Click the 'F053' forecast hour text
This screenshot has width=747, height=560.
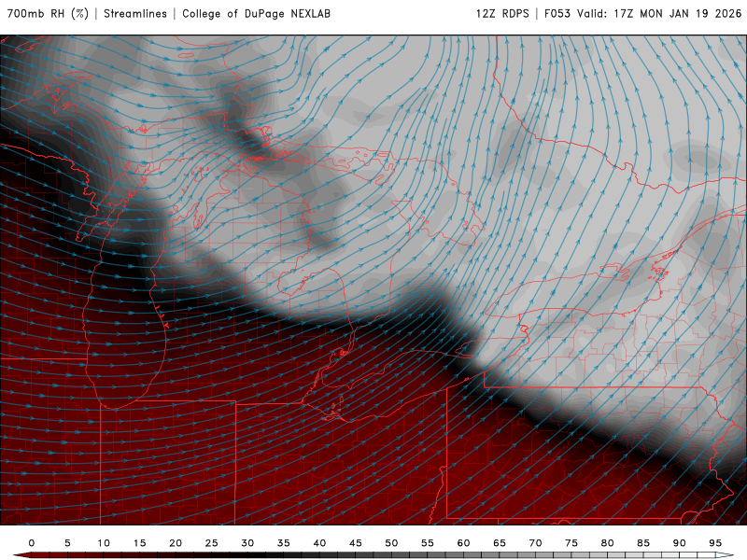coord(557,14)
